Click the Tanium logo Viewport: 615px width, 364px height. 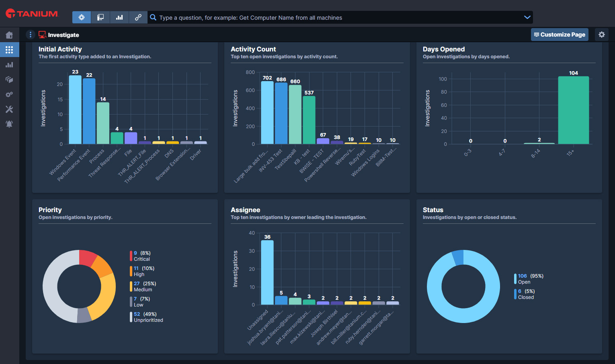pyautogui.click(x=32, y=14)
